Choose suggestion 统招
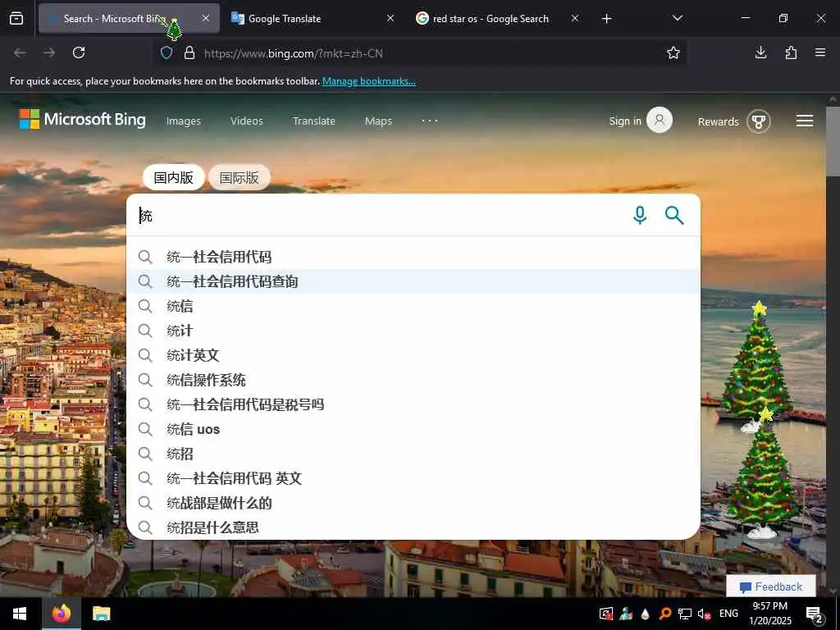840x630 pixels. pyautogui.click(x=413, y=454)
